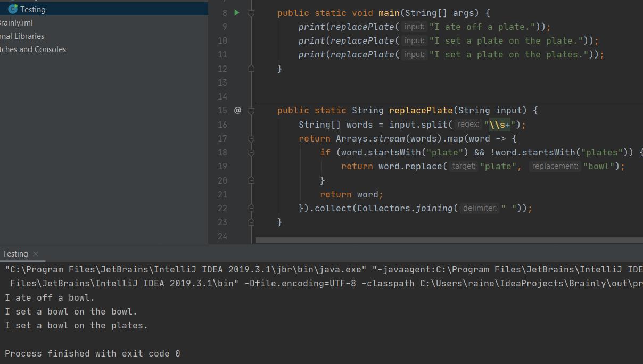
Task: Select the Testing tab in Run panel
Action: [15, 254]
